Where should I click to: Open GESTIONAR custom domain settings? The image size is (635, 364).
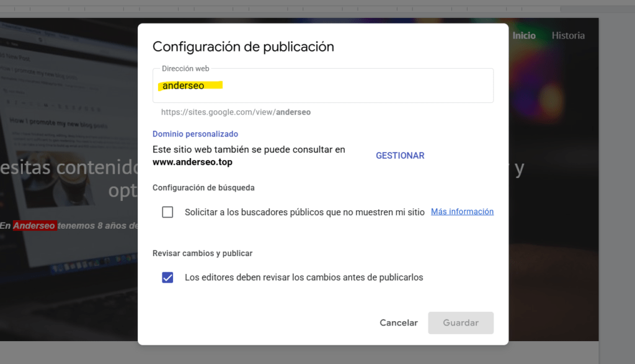tap(400, 156)
